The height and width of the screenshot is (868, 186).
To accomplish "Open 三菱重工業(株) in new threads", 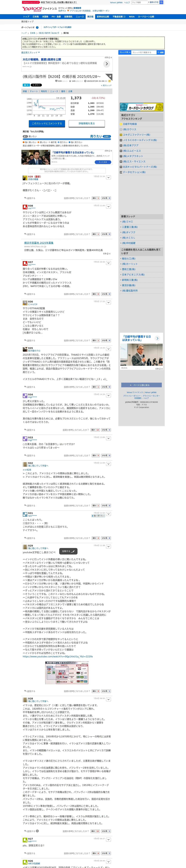I will click(x=130, y=227).
